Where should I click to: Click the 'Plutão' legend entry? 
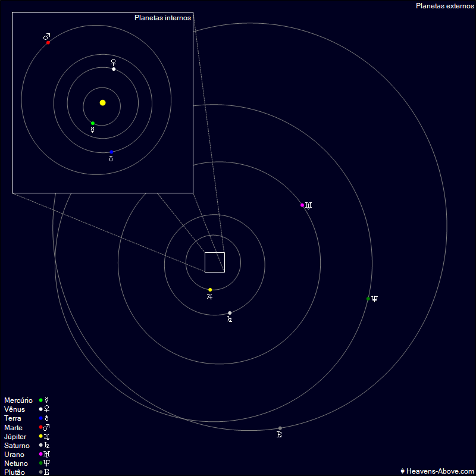(x=15, y=472)
